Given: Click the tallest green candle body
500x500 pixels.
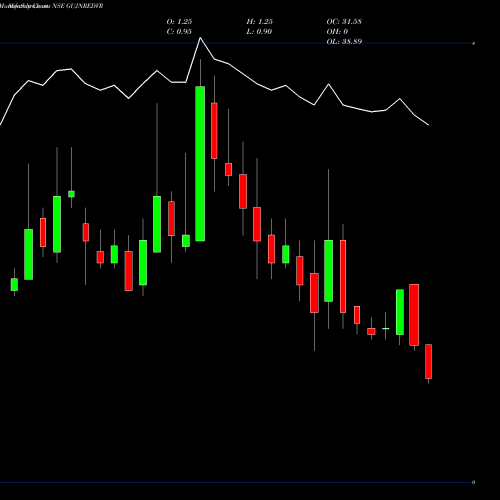Looking at the screenshot, I should pos(200,164).
